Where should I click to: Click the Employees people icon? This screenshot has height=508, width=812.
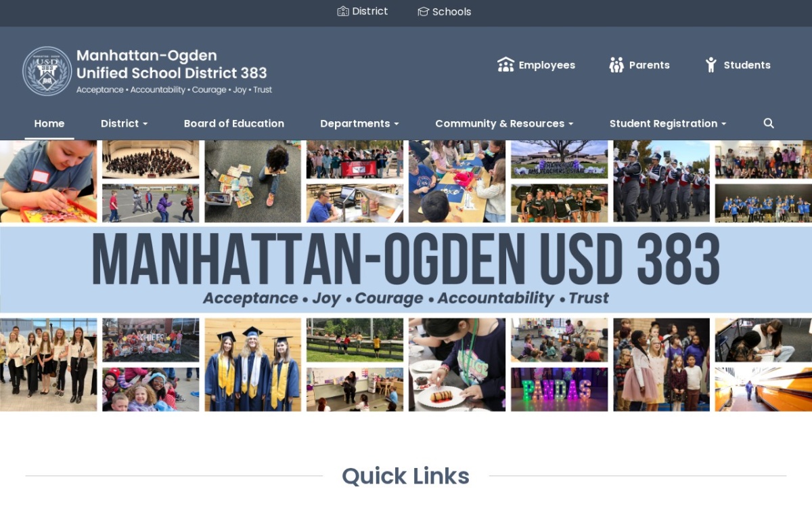(505, 65)
